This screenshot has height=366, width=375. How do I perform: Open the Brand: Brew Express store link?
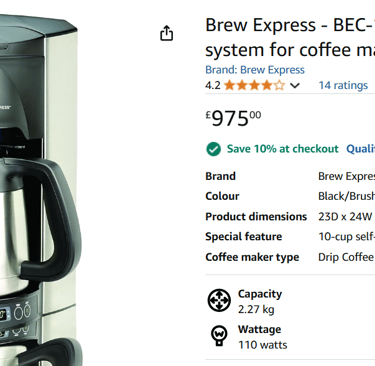pos(255,70)
